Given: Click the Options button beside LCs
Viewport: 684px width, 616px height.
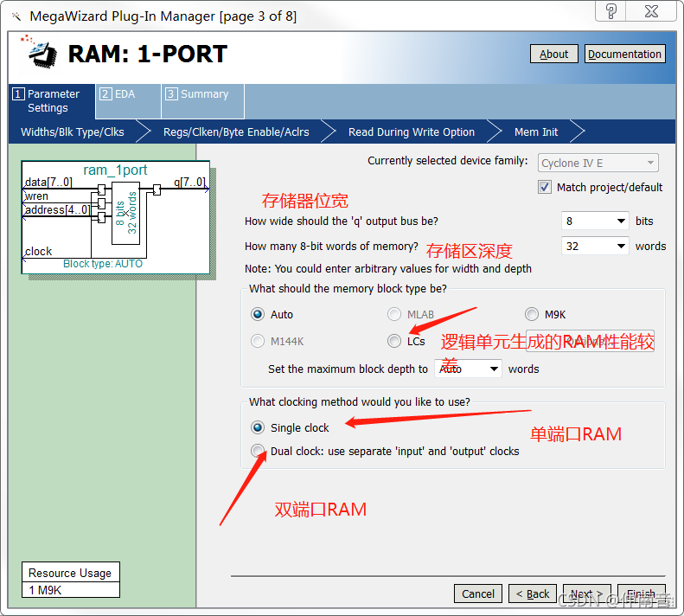Looking at the screenshot, I should (x=590, y=341).
